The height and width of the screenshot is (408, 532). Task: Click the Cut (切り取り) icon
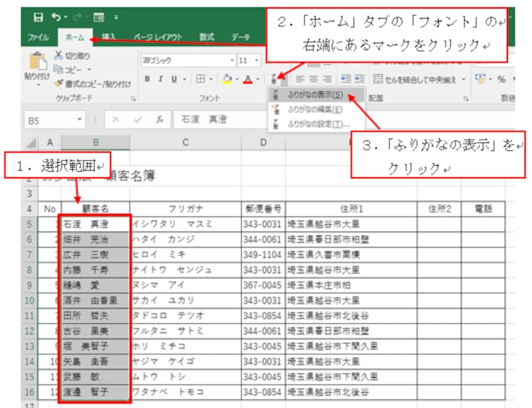pyautogui.click(x=70, y=57)
